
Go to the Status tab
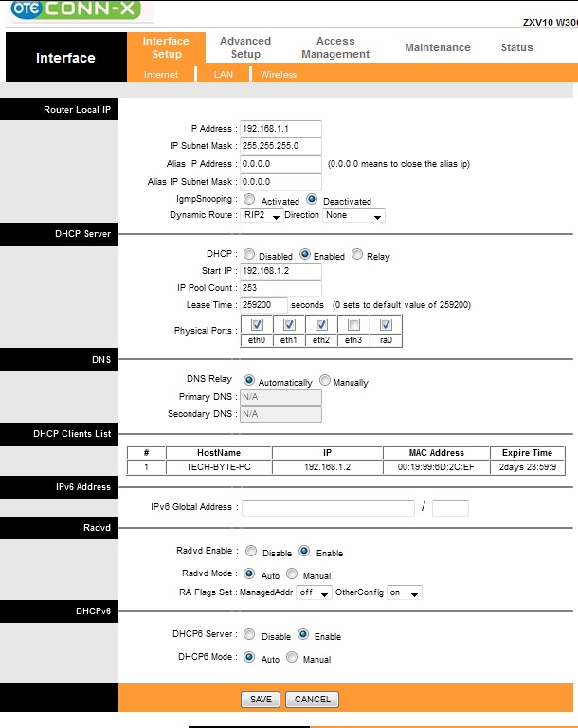(x=516, y=47)
